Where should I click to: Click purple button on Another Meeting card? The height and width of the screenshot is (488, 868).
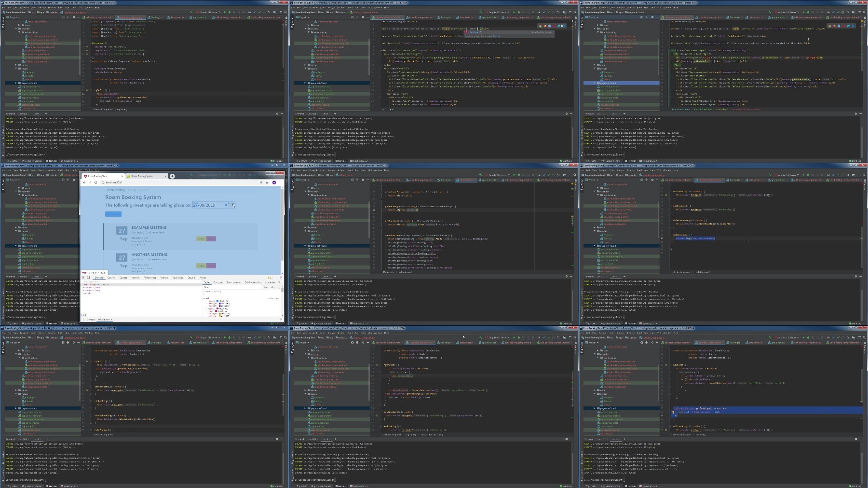pos(211,265)
